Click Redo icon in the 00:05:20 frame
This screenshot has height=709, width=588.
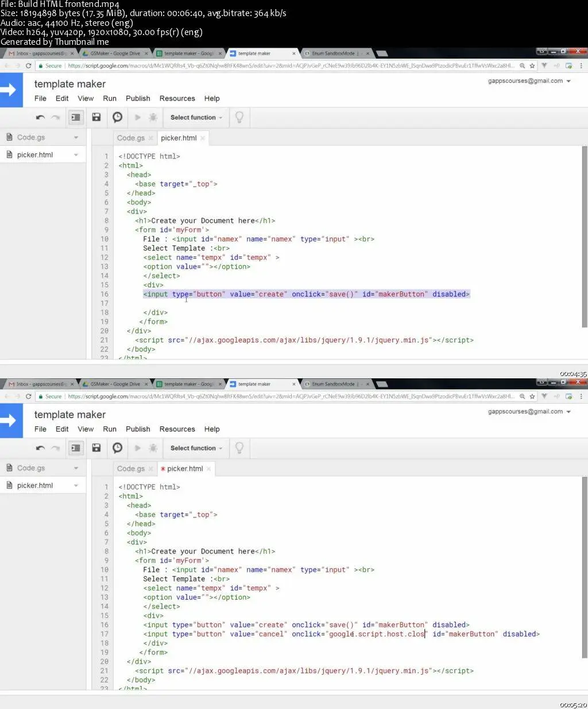[x=55, y=448]
